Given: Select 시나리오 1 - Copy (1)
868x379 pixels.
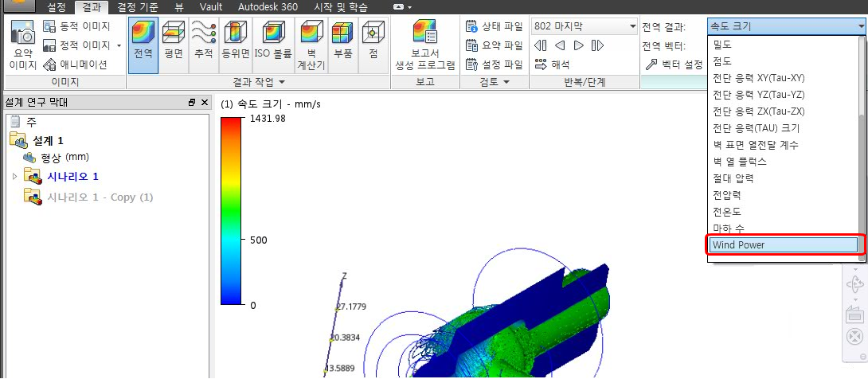Looking at the screenshot, I should pyautogui.click(x=88, y=197).
